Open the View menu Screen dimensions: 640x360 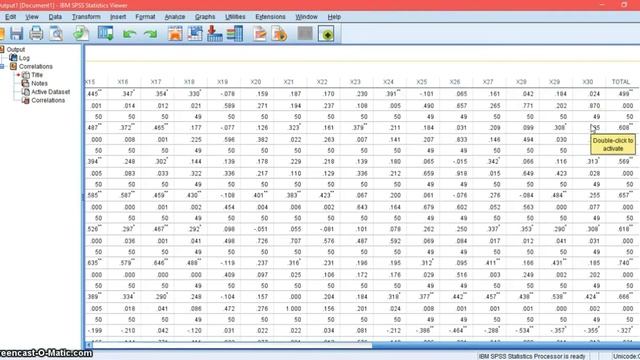point(32,17)
